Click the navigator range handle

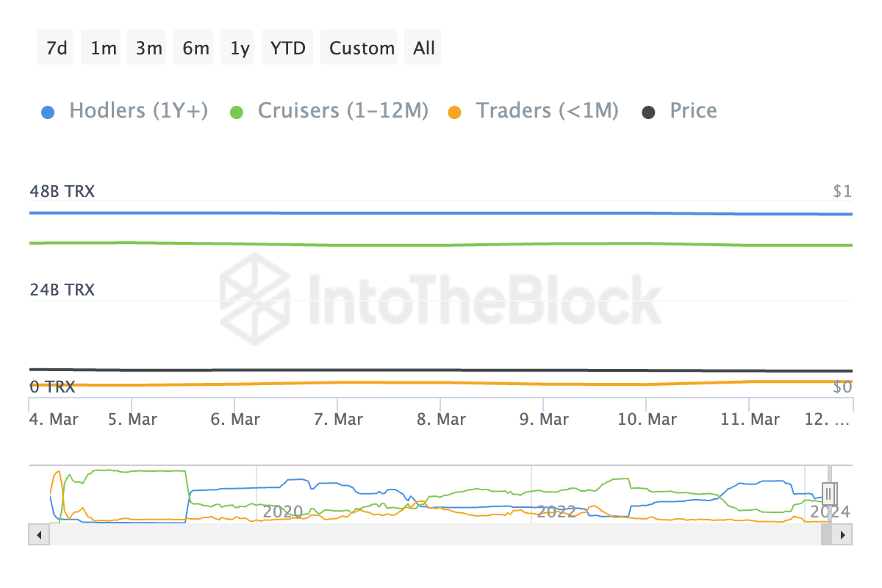coord(828,492)
